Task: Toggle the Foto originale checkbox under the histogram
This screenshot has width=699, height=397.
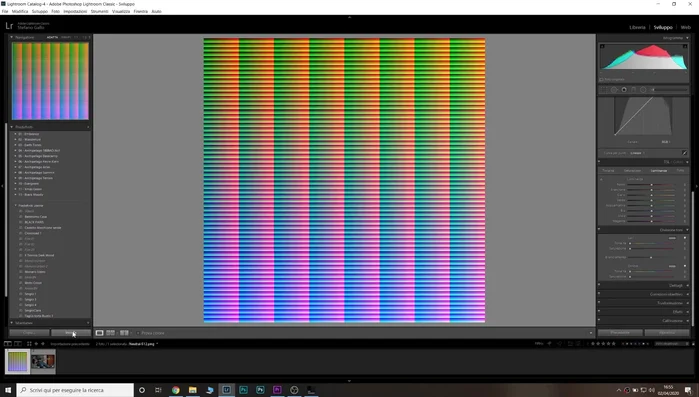Action: 601,79
